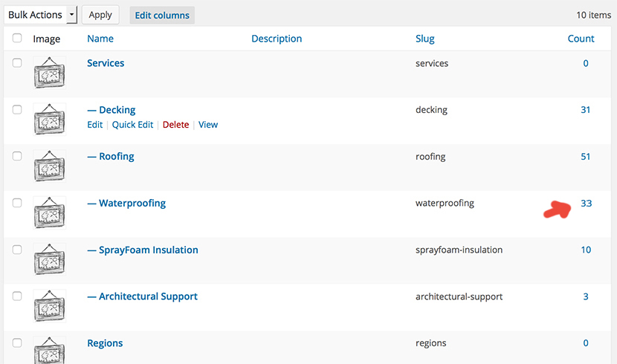The image size is (617, 364).
Task: Open the Services count link 0
Action: (x=586, y=63)
